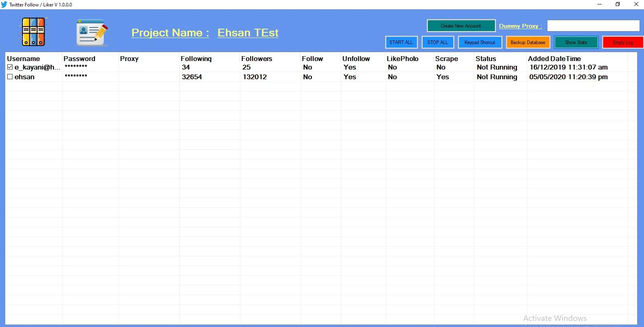
Task: Open the profile card with pencil icon
Action: (x=92, y=32)
